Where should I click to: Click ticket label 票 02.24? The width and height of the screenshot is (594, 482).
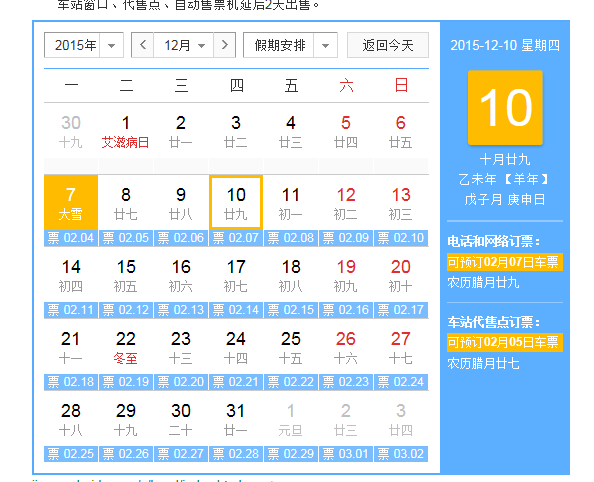[x=401, y=382]
